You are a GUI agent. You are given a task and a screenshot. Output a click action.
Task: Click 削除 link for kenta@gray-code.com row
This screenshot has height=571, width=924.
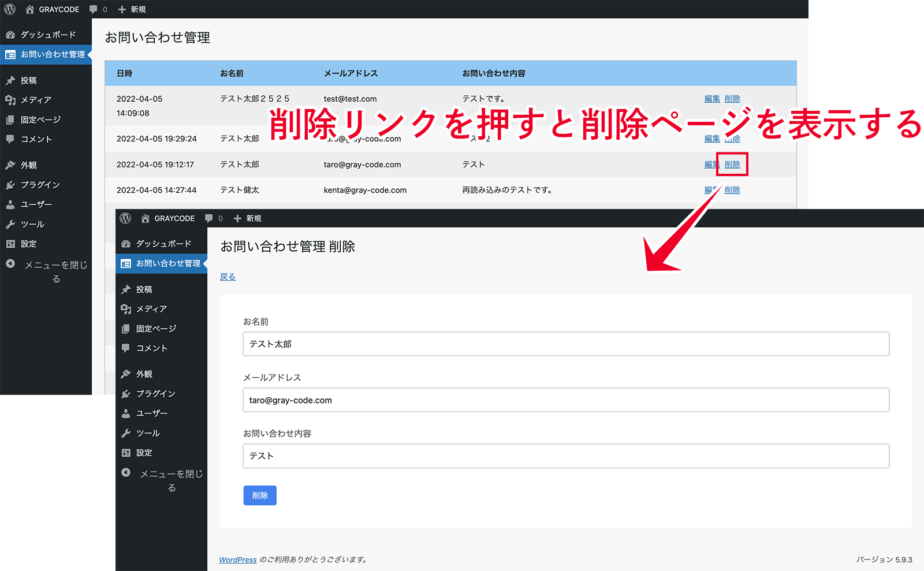pyautogui.click(x=732, y=190)
